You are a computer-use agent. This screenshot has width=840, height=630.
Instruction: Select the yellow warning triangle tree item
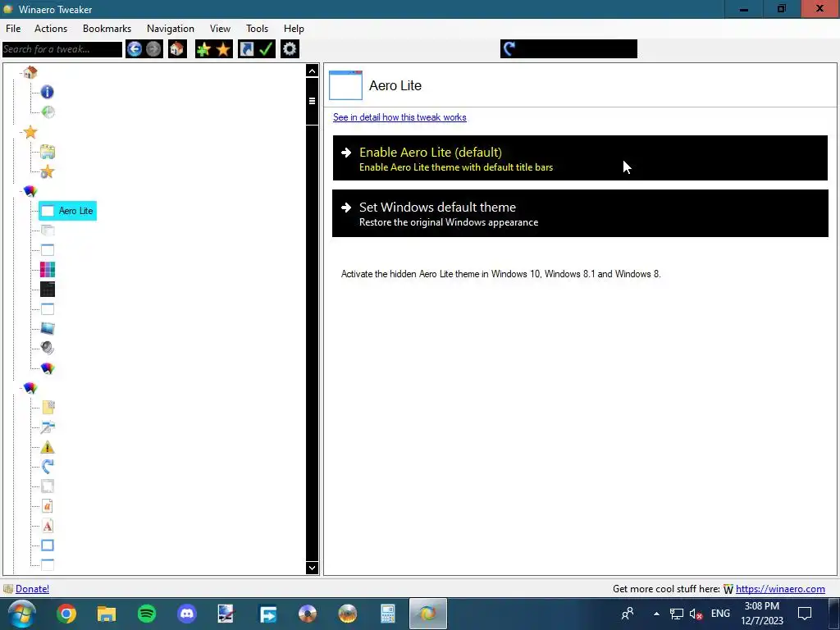coord(48,447)
